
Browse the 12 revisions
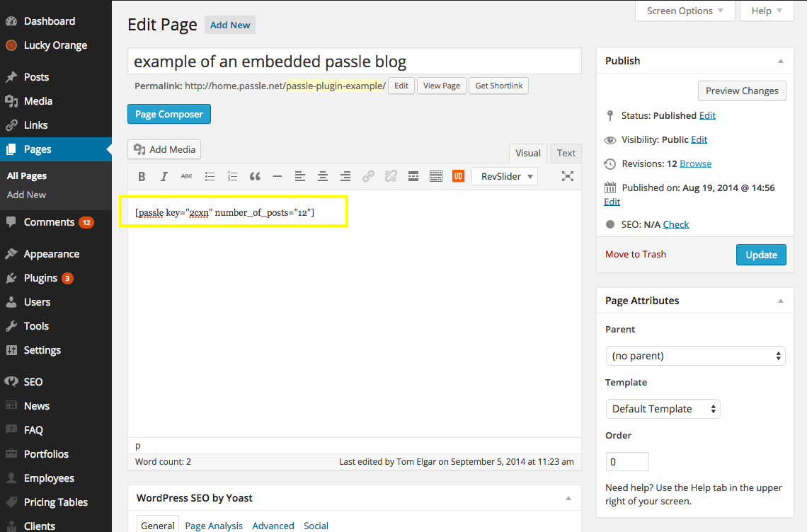click(x=695, y=163)
